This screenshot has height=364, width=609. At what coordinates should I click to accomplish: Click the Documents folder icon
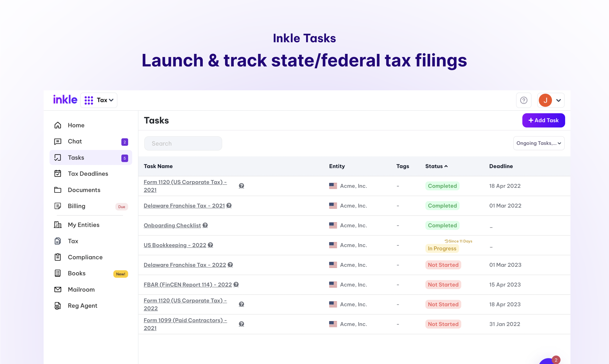58,190
